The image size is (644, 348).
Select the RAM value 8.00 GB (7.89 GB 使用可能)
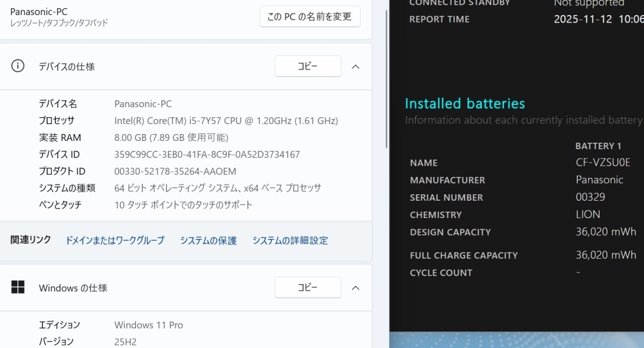(x=171, y=137)
